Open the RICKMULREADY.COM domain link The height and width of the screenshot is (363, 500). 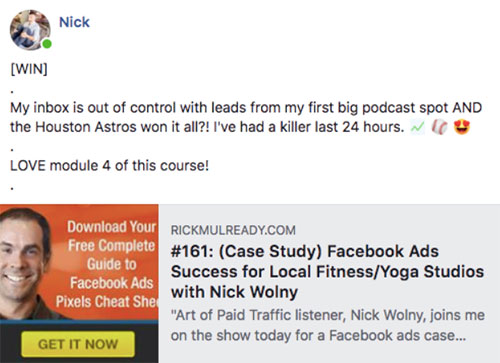[233, 230]
